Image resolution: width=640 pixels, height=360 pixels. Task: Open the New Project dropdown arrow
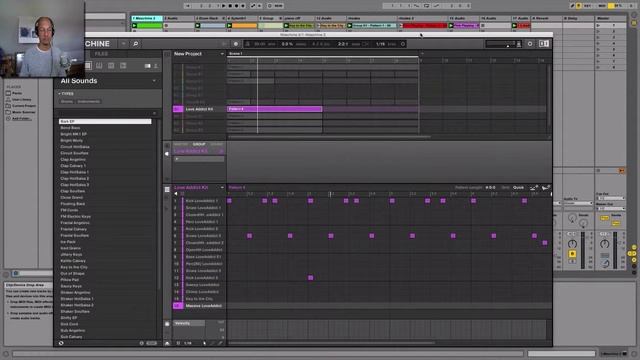(222, 54)
